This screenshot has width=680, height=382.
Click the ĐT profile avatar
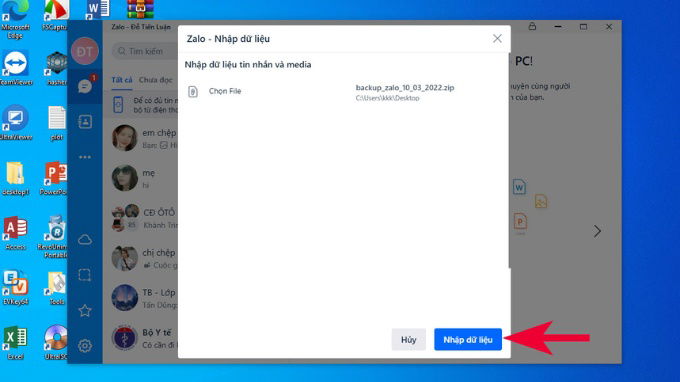85,51
